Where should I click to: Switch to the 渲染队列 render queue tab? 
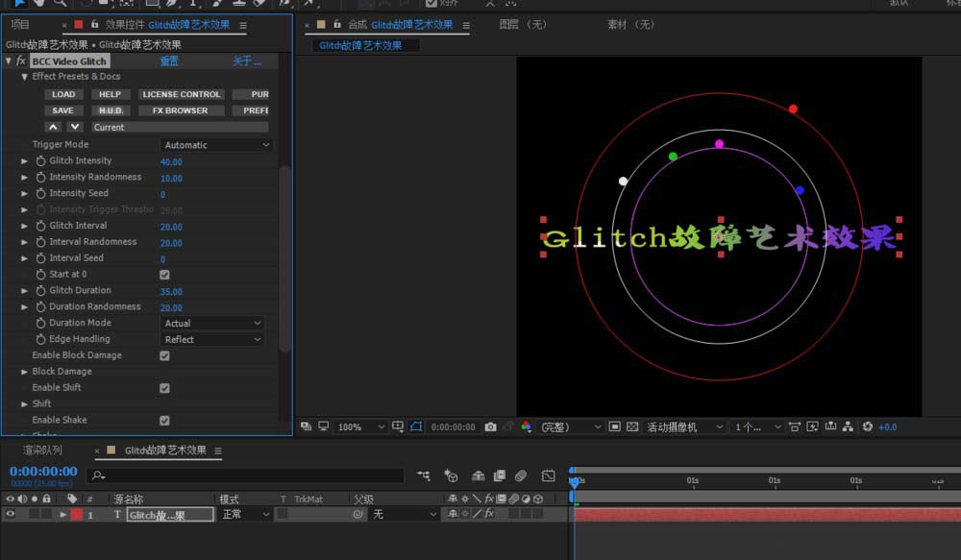pyautogui.click(x=42, y=450)
